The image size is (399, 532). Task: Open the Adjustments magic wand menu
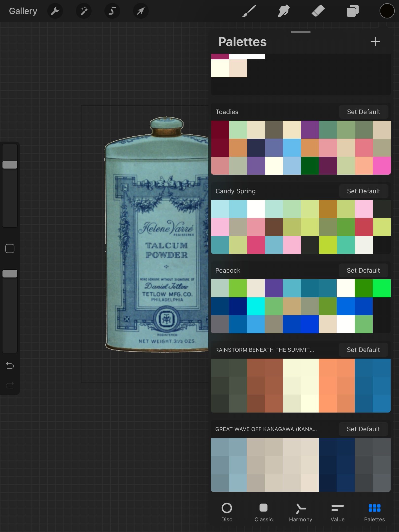tap(84, 11)
